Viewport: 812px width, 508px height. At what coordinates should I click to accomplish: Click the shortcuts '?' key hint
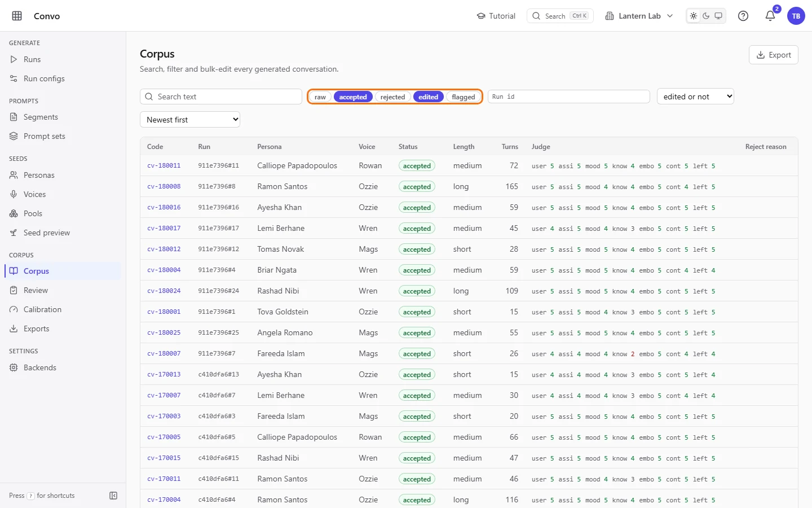point(30,496)
